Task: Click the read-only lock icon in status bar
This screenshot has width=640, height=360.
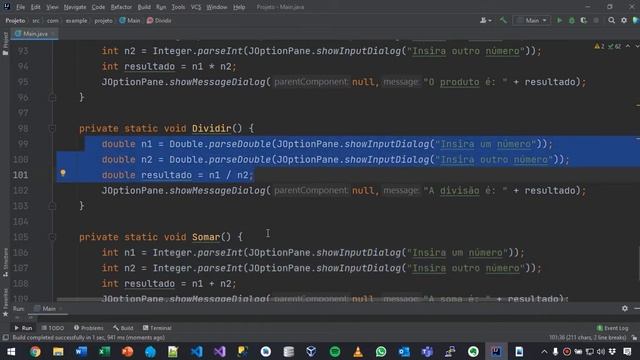Action: (x=633, y=338)
